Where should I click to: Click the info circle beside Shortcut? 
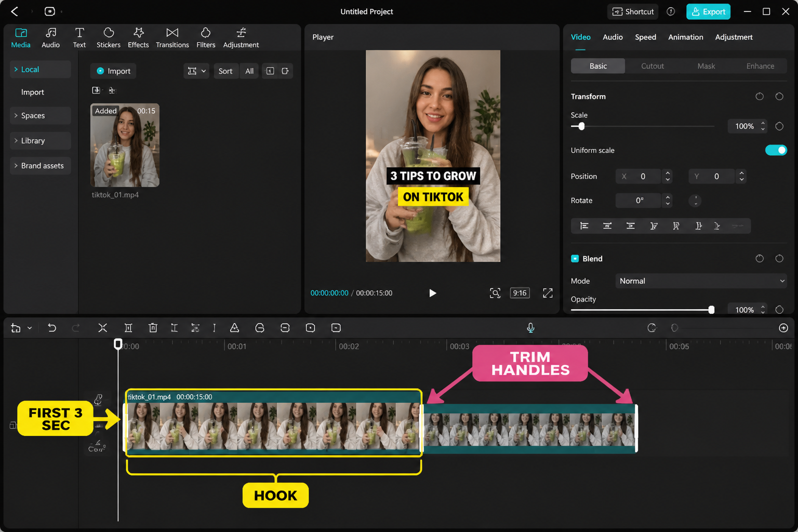click(671, 11)
